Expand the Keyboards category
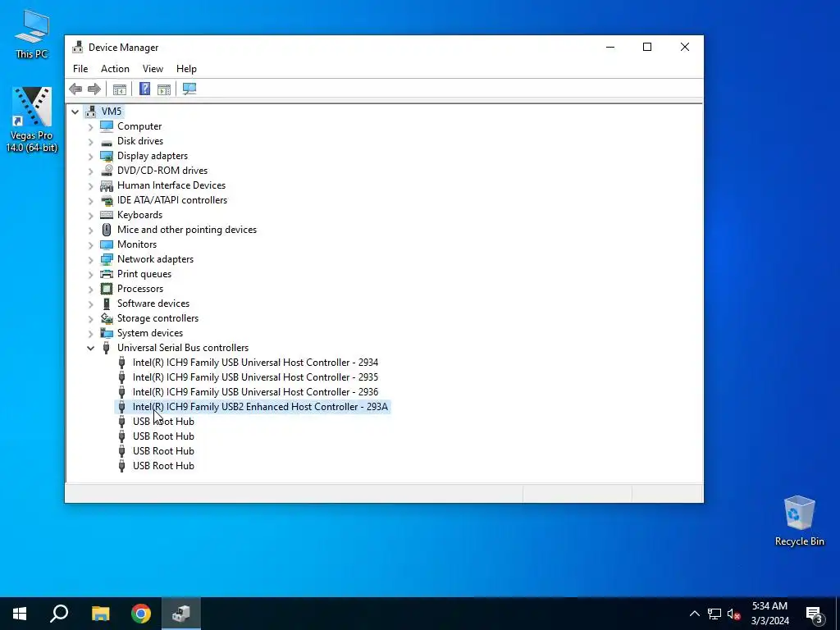The width and height of the screenshot is (840, 630). (90, 216)
